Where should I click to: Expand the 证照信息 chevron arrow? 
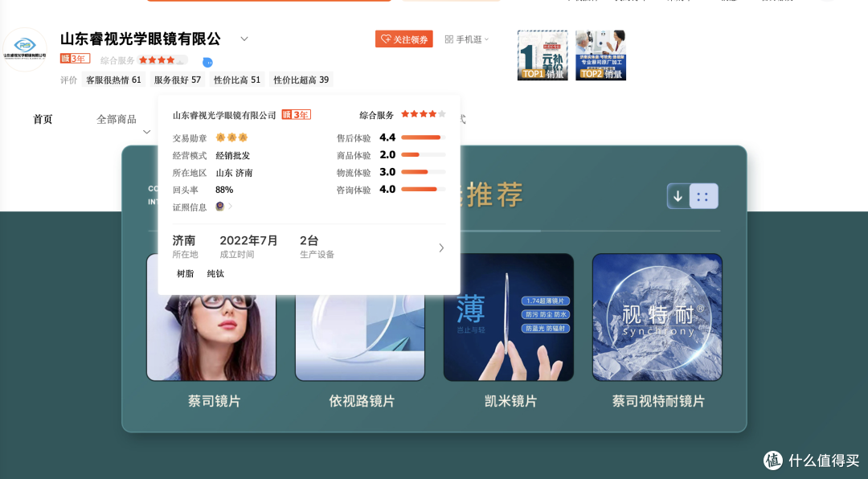[x=231, y=206]
